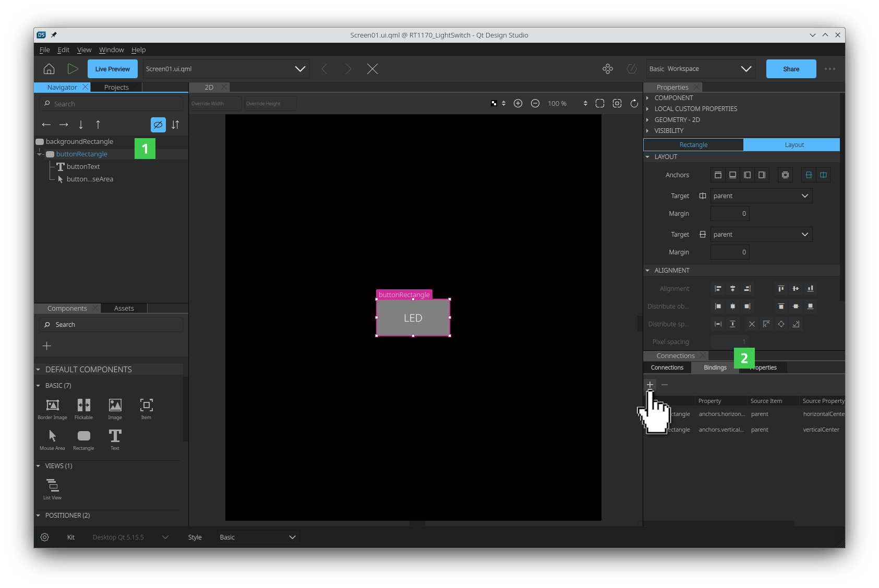Screen dimensions: 879x588
Task: Select buttonText in the Navigator tree
Action: click(x=83, y=167)
